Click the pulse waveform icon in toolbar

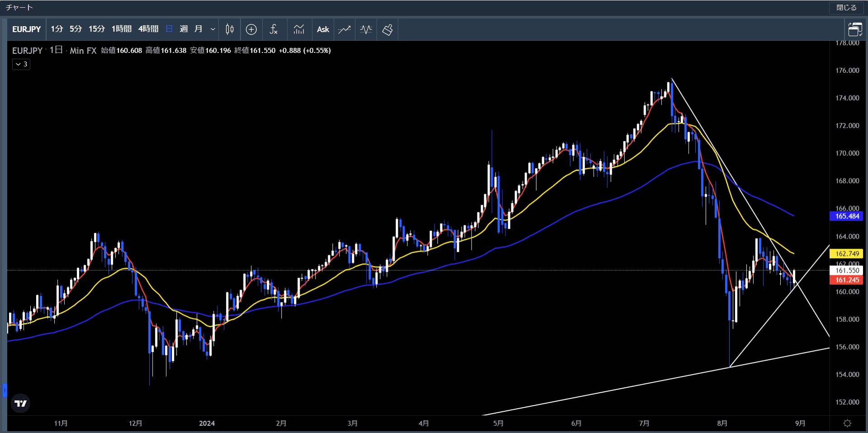tap(366, 29)
